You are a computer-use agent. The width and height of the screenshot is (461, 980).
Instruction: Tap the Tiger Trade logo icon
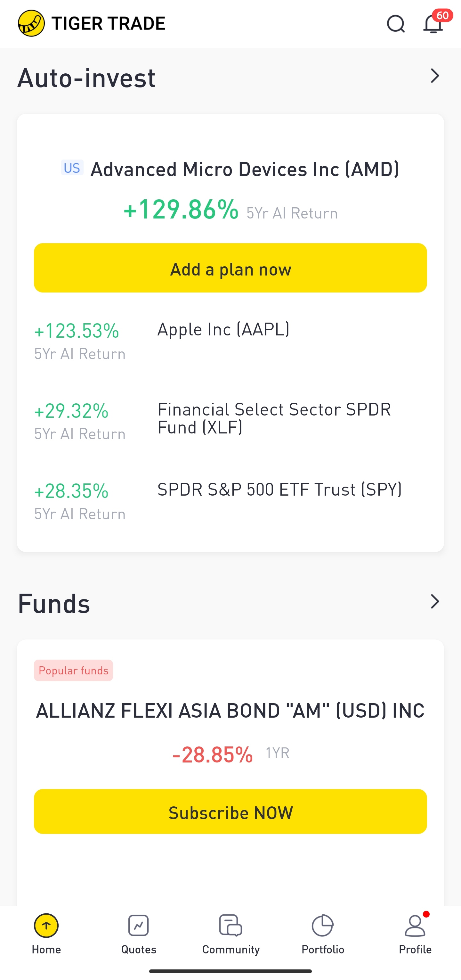coord(31,24)
